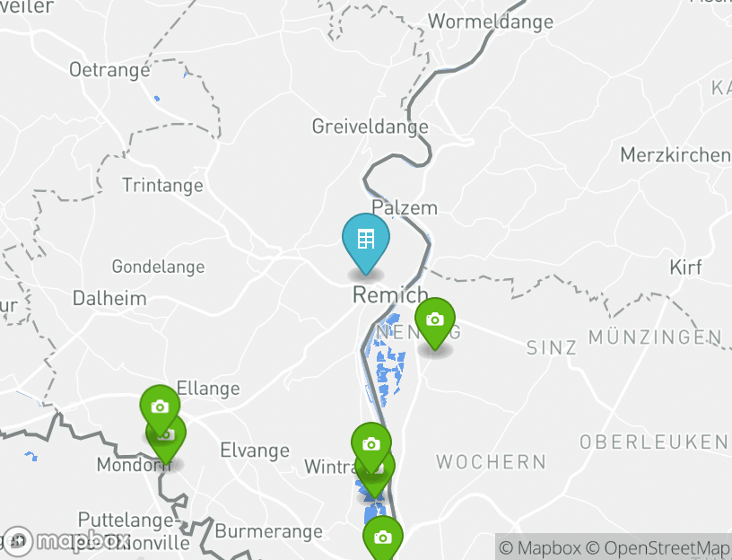Select the Oetrange place label
Viewport: 732px width, 560px height.
109,70
